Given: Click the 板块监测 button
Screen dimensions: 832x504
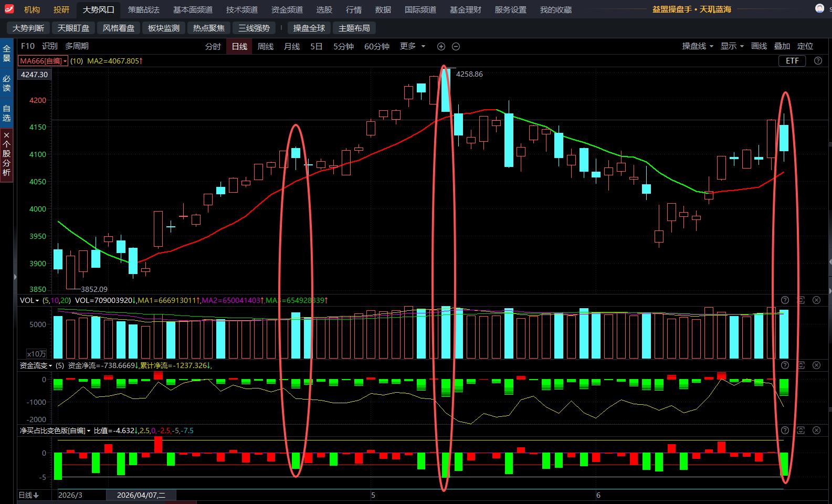Looking at the screenshot, I should click(x=164, y=28).
